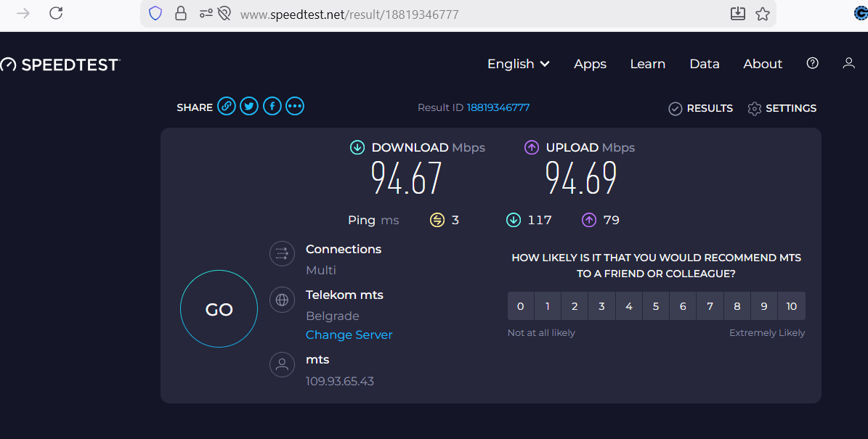Screen dimensions: 868x439
Task: Rate recommendation score 6
Action: [x=683, y=306]
